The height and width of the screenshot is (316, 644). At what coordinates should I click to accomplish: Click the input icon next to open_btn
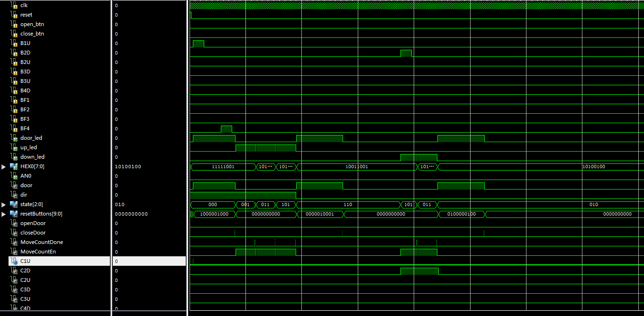[x=14, y=24]
